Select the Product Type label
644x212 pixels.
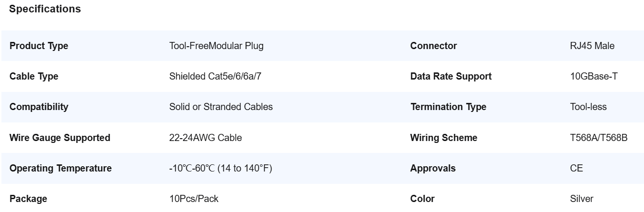[39, 46]
